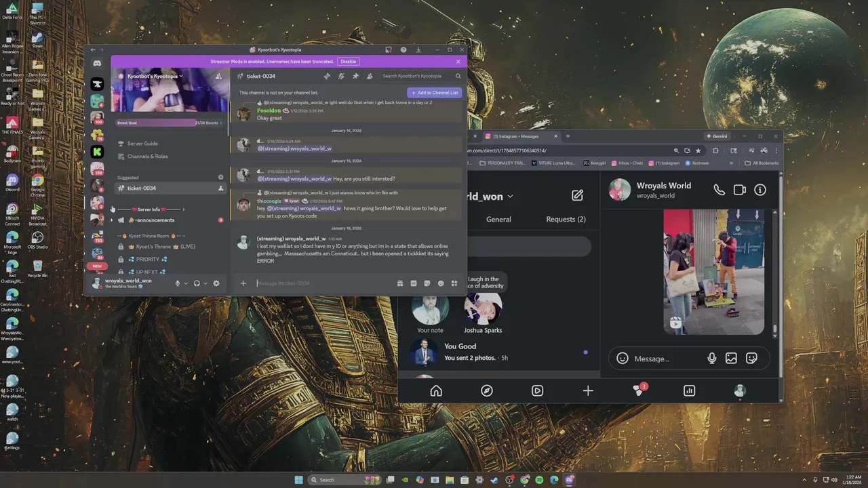Disable Streamer Mode button
The width and height of the screenshot is (868, 488).
(x=348, y=62)
